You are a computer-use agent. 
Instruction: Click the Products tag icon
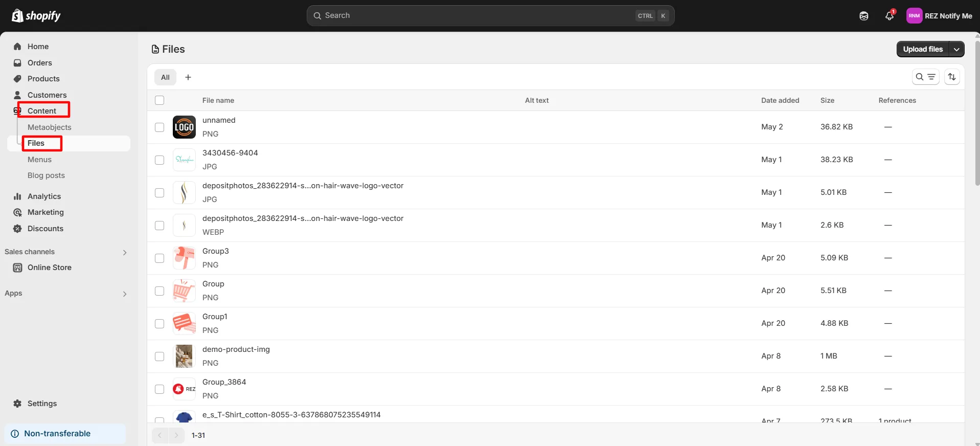[17, 79]
